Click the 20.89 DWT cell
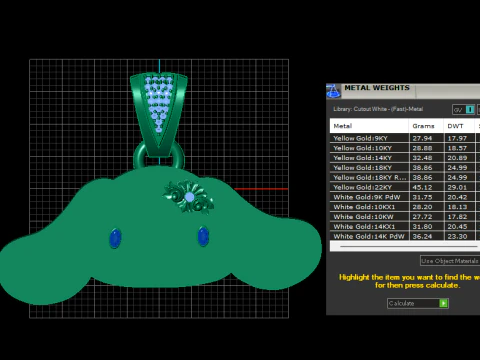Viewport: 480px width, 360px height. coord(459,158)
